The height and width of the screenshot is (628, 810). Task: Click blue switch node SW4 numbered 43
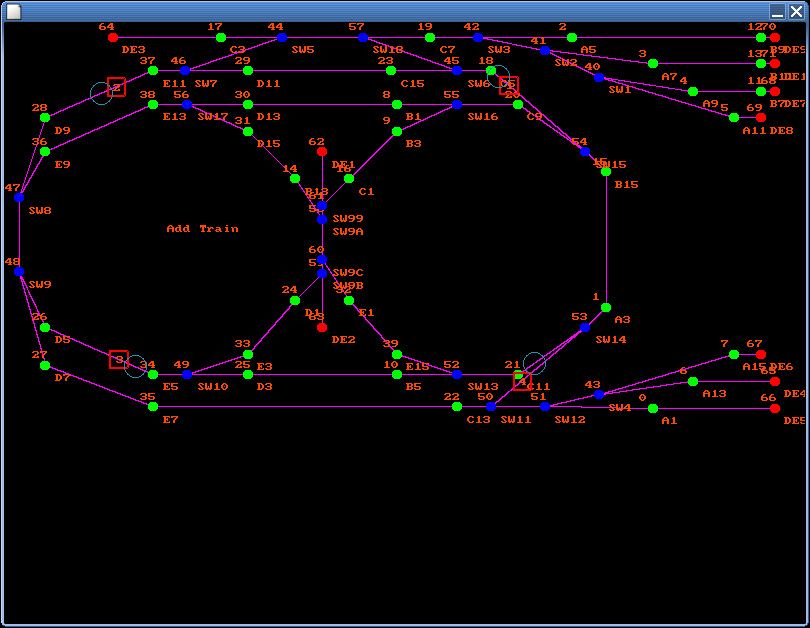(x=599, y=395)
